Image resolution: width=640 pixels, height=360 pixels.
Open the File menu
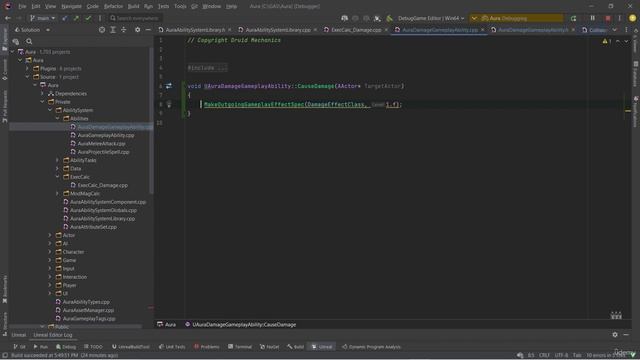coord(22,6)
